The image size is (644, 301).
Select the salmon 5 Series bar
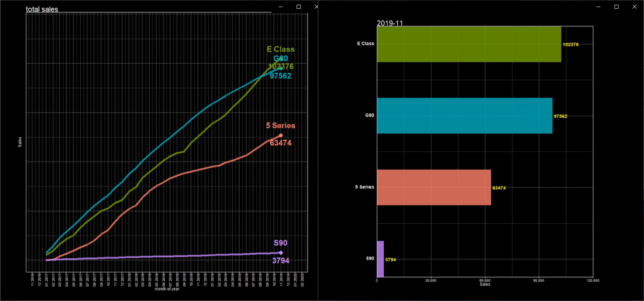tap(434, 187)
